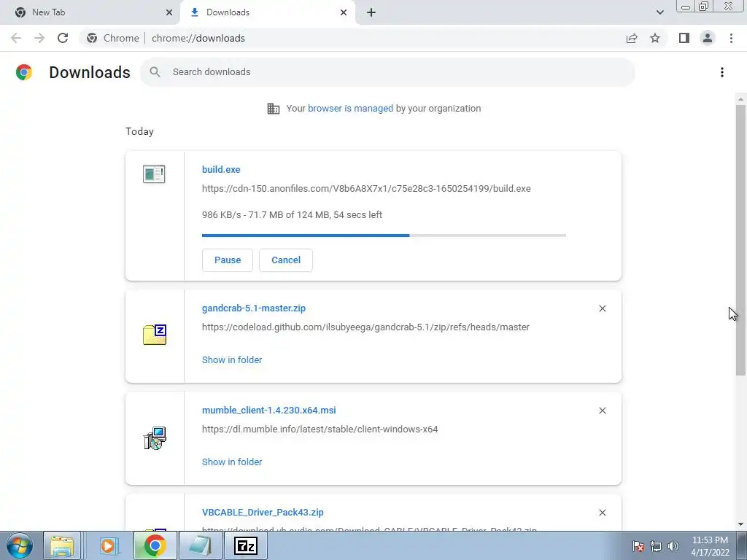Remove VBCABLE_Driver_Pack43.zip from the list
This screenshot has width=747, height=560.
(x=602, y=513)
